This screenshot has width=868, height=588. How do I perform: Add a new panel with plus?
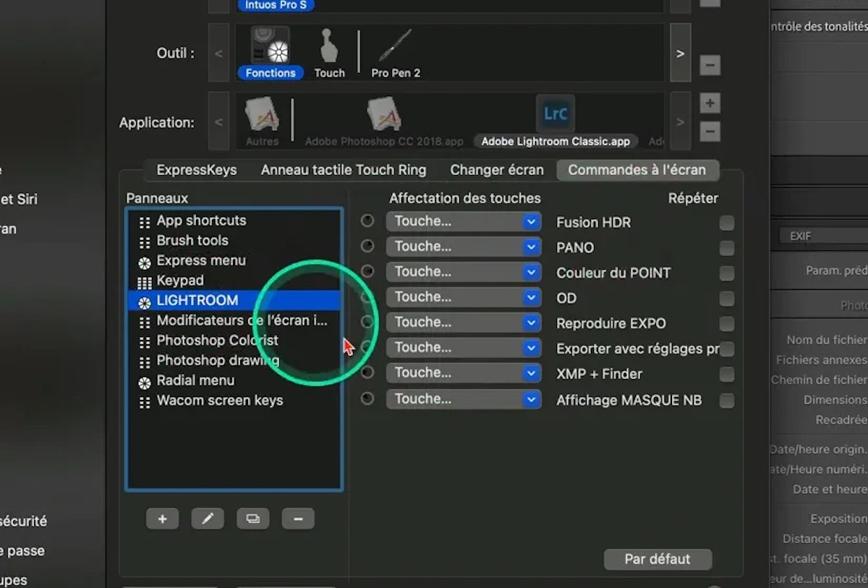point(162,519)
